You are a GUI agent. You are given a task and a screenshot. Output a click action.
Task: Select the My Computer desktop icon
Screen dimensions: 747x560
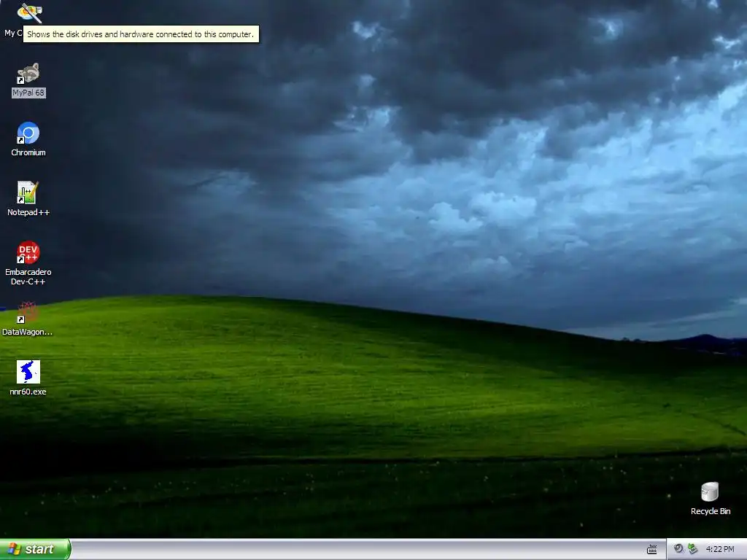coord(28,13)
